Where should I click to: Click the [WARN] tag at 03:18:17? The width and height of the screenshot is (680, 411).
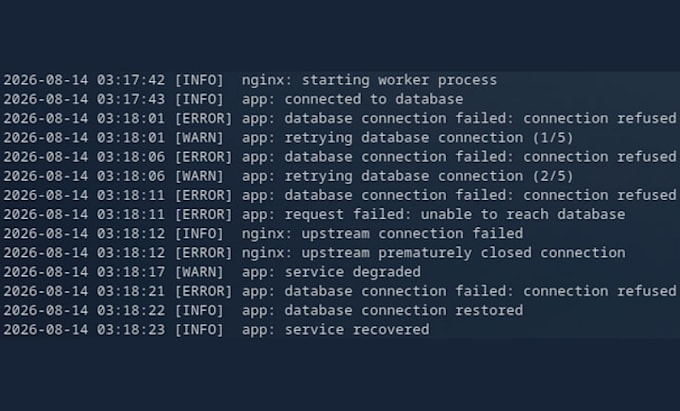point(199,272)
